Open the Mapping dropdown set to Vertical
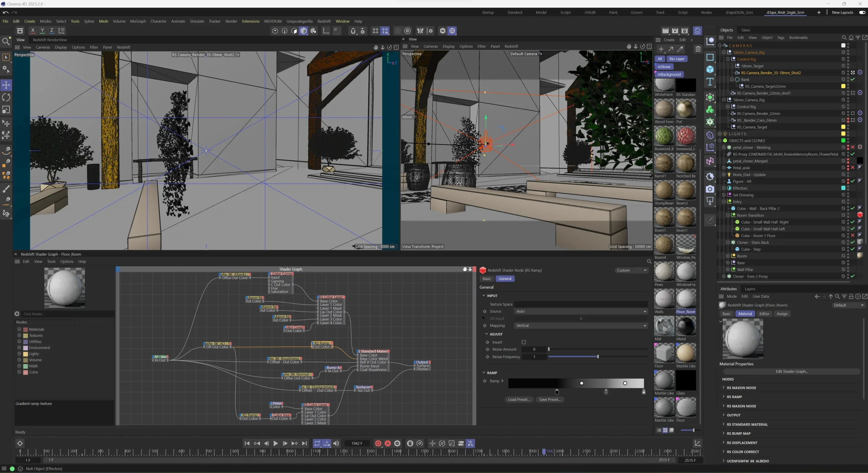 (x=581, y=326)
